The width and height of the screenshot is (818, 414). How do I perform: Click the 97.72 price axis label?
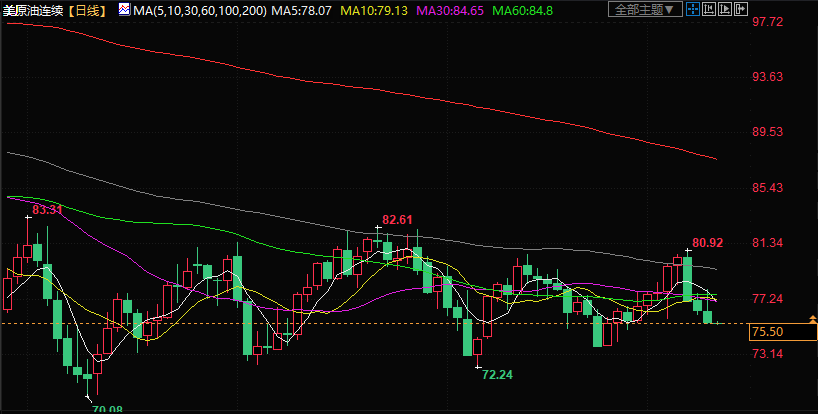766,21
